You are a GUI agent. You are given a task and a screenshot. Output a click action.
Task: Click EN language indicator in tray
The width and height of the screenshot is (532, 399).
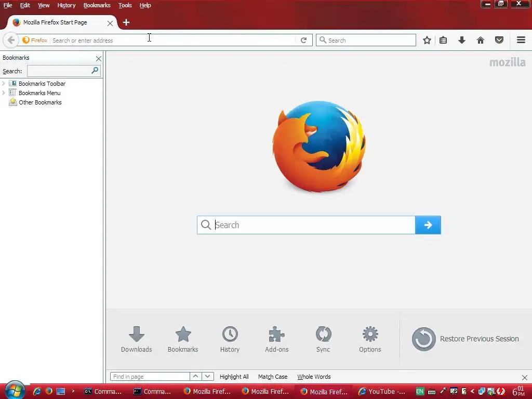coord(420,391)
